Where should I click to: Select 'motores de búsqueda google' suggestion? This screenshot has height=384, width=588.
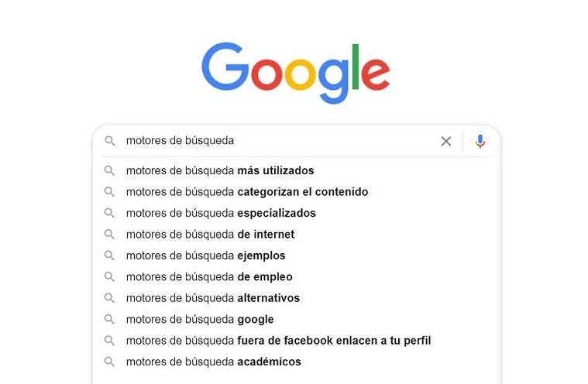[x=296, y=319]
